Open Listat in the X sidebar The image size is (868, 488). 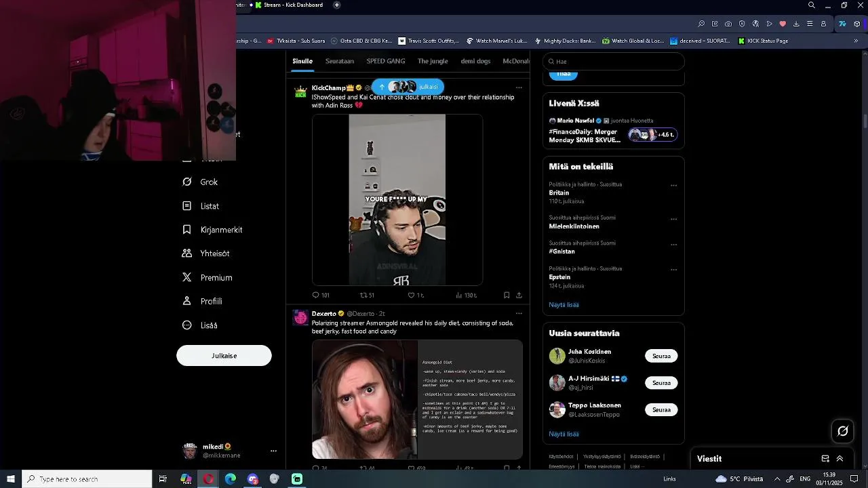(x=201, y=206)
